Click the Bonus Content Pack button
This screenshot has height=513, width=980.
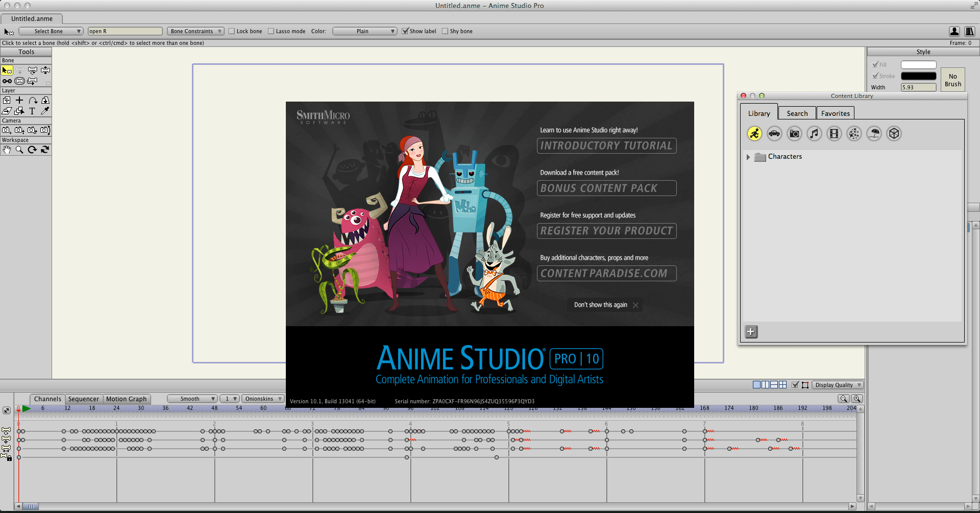point(607,188)
